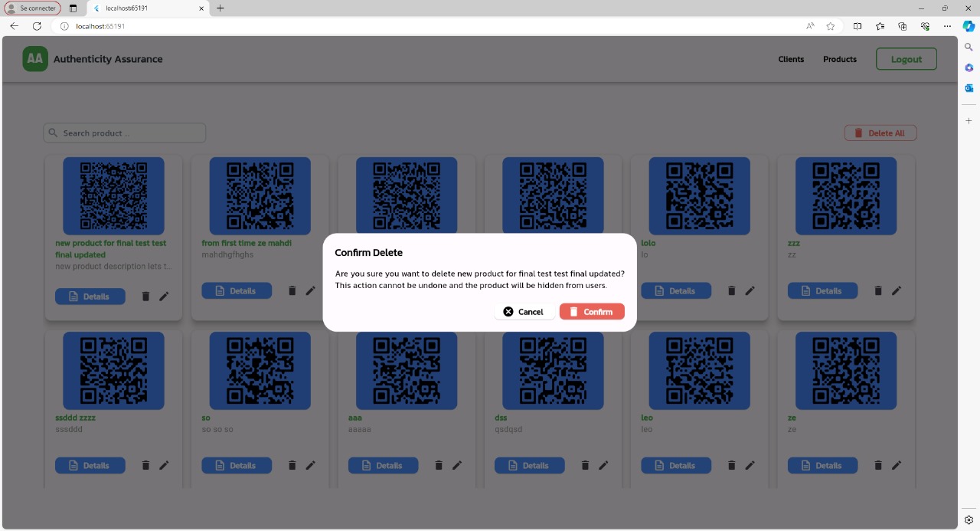The height and width of the screenshot is (531, 980).
Task: View Details of the zzz product
Action: point(823,290)
